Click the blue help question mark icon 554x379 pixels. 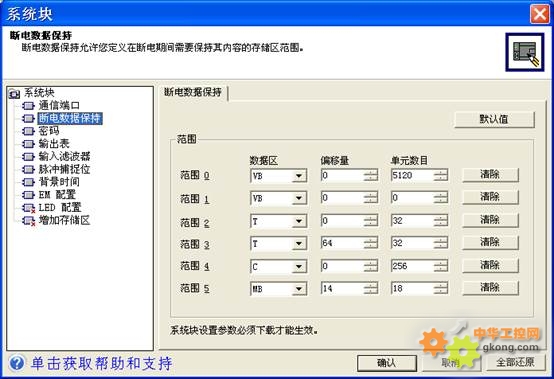(17, 363)
